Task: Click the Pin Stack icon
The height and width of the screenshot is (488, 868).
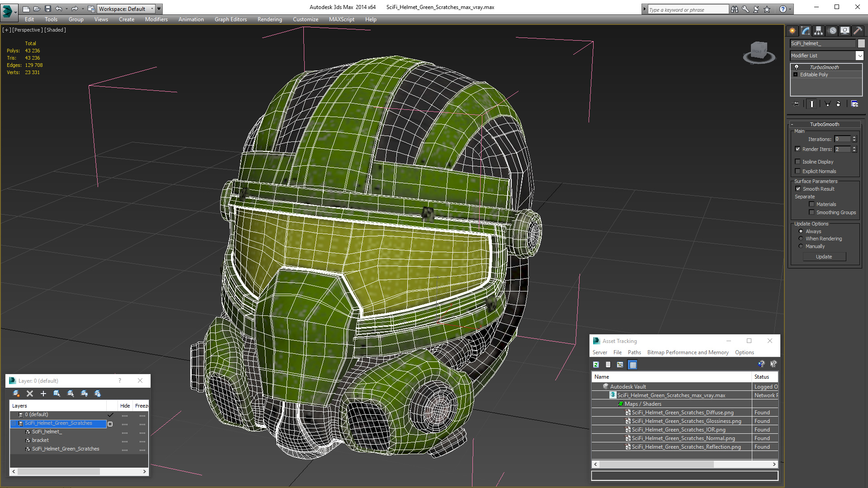Action: [x=796, y=104]
